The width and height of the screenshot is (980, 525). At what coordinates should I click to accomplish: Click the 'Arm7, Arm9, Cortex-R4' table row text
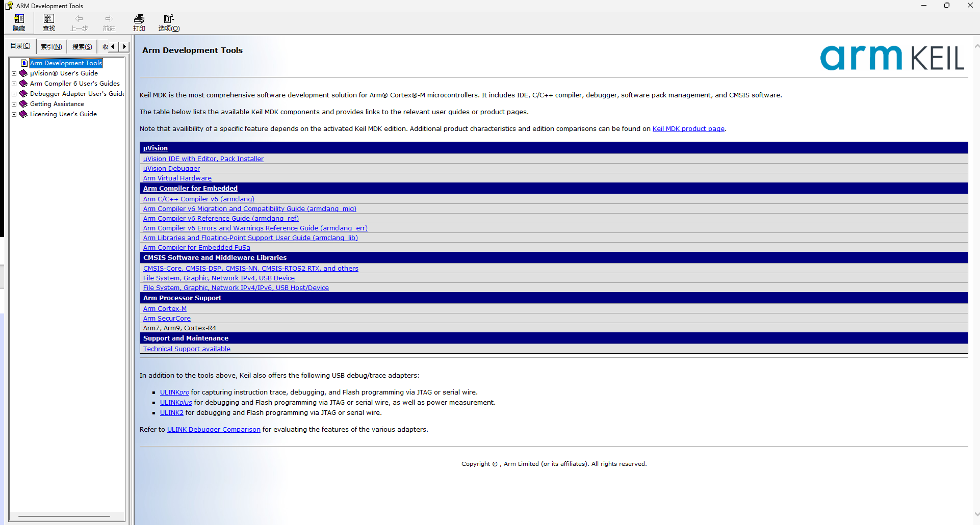(x=179, y=328)
